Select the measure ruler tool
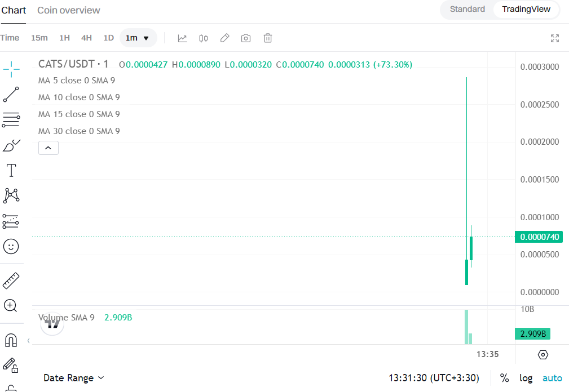569x392 pixels. (x=11, y=280)
